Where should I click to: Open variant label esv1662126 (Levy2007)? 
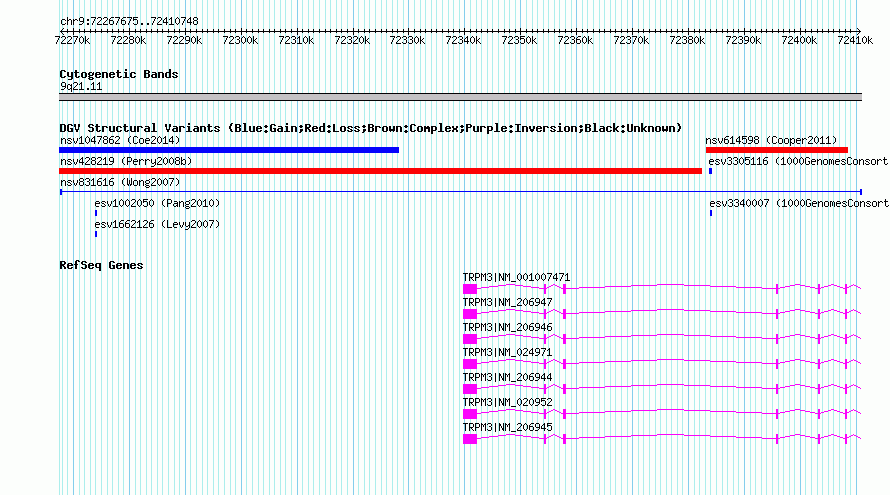[x=157, y=224]
